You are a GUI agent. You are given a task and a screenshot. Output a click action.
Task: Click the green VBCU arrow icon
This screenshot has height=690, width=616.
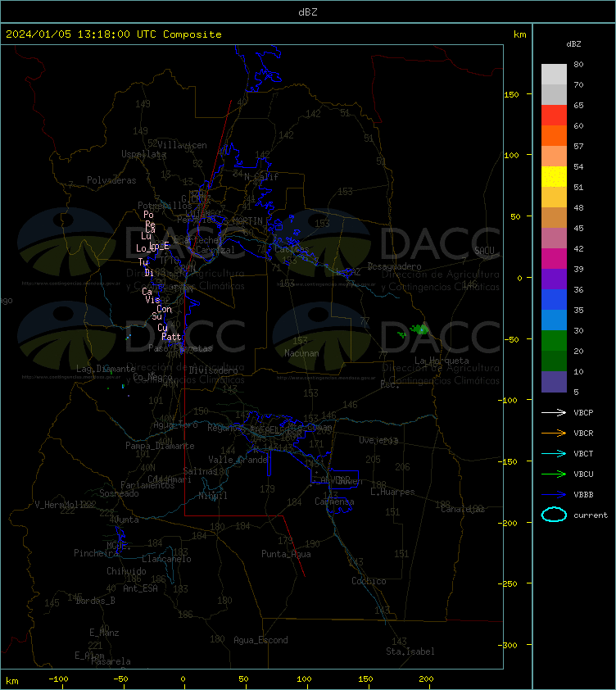(x=554, y=474)
